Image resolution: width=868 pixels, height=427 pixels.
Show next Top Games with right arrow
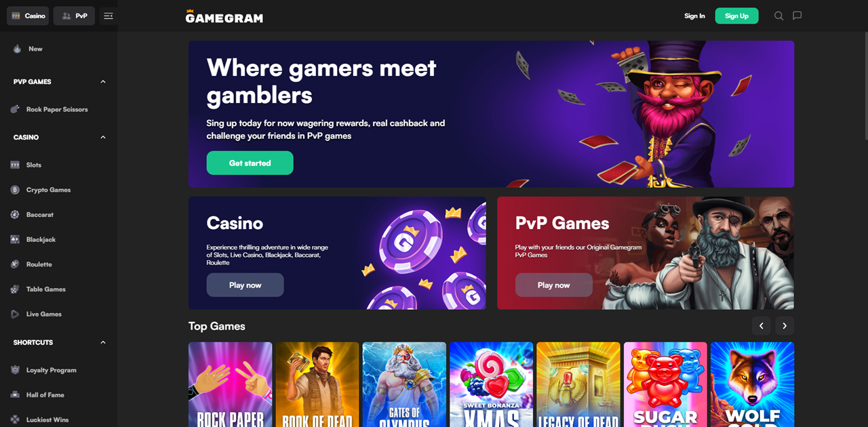pyautogui.click(x=785, y=326)
